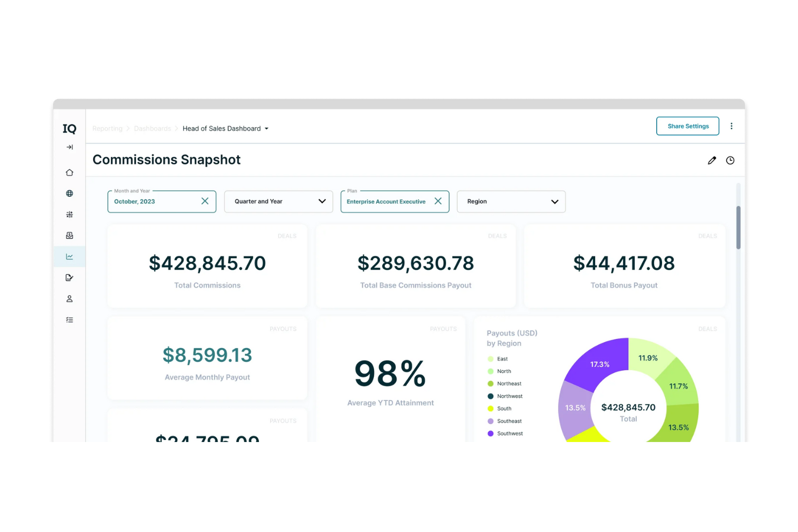The height and width of the screenshot is (532, 798).
Task: Open the person profile icon in sidebar
Action: tap(69, 298)
